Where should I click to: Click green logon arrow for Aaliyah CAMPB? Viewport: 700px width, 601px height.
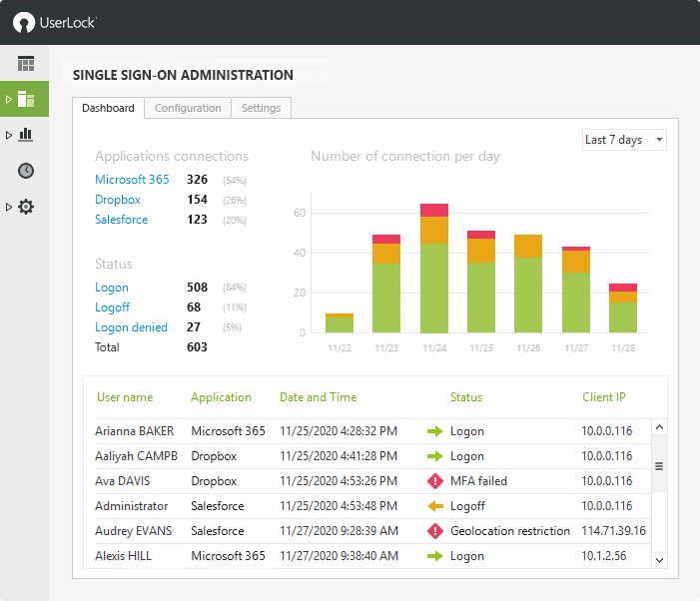coord(434,456)
